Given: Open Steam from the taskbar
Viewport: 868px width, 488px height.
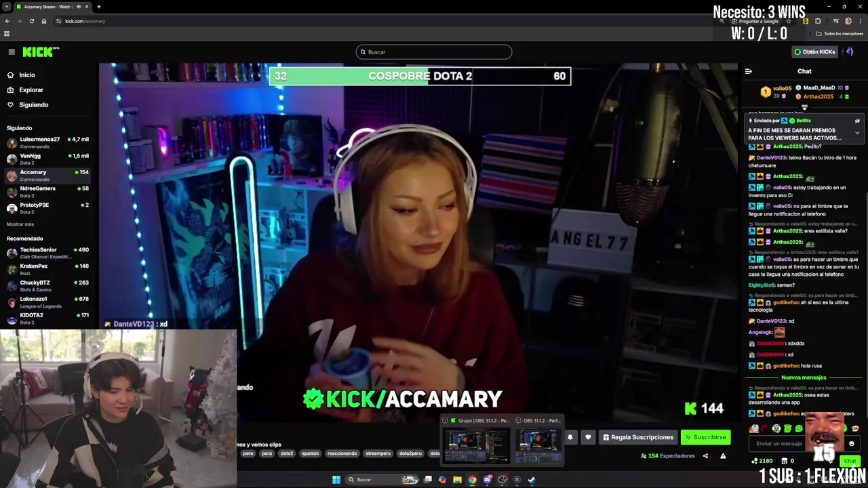Looking at the screenshot, I should [532, 480].
